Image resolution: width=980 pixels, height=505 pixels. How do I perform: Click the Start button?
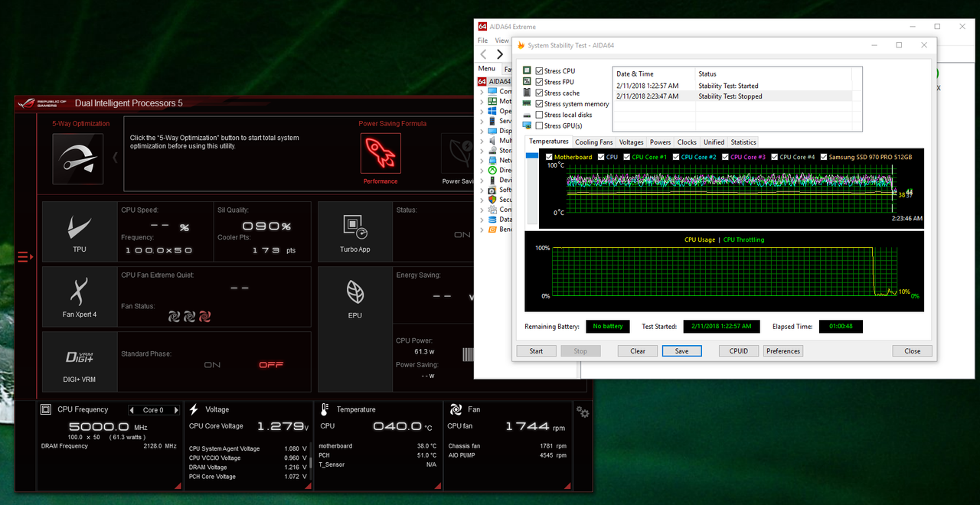[x=536, y=351]
